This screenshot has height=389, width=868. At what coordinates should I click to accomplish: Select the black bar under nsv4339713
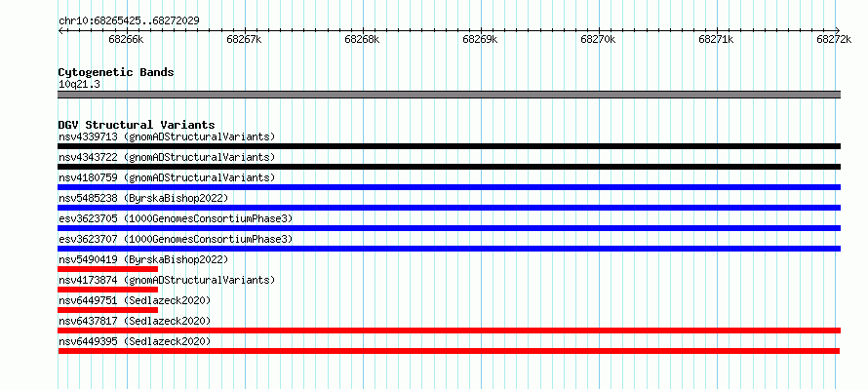449,146
